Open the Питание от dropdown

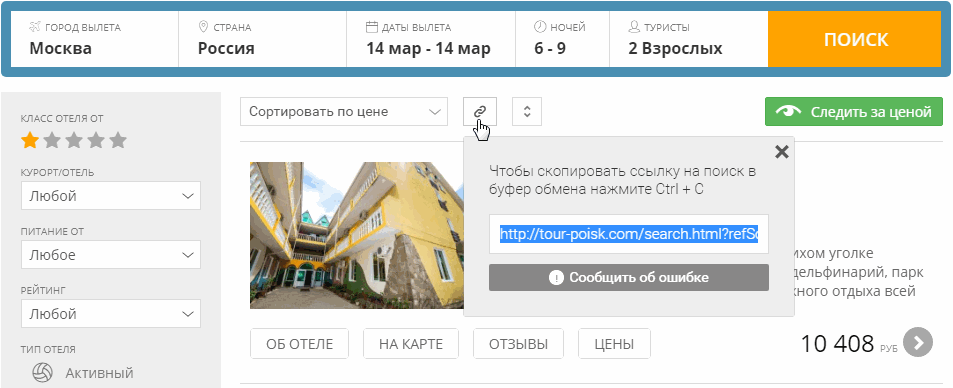pyautogui.click(x=111, y=255)
